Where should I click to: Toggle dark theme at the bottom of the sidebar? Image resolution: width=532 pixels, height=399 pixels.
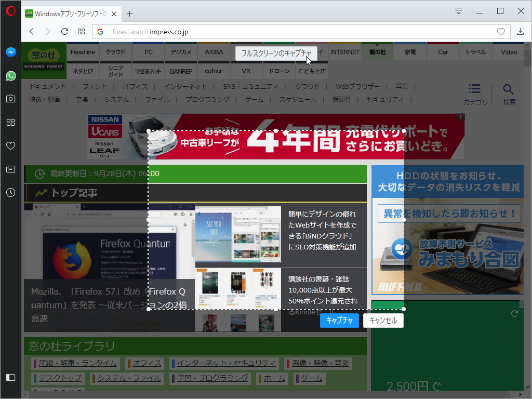click(x=10, y=377)
